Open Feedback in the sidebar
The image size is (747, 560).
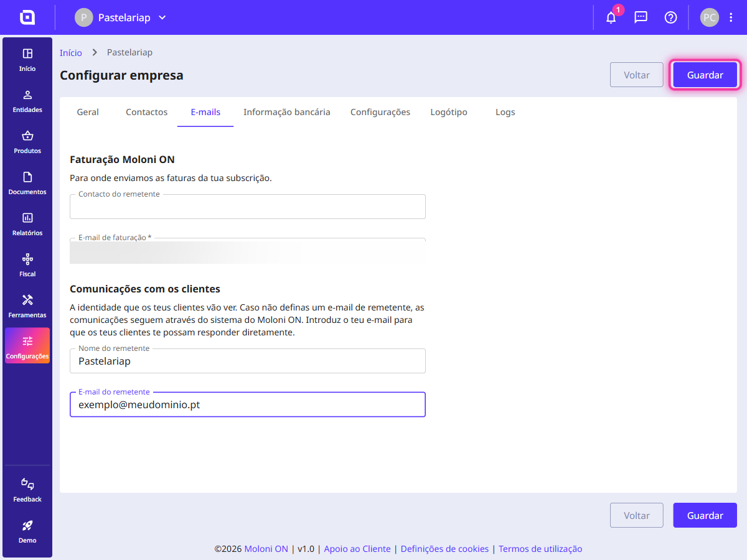27,490
